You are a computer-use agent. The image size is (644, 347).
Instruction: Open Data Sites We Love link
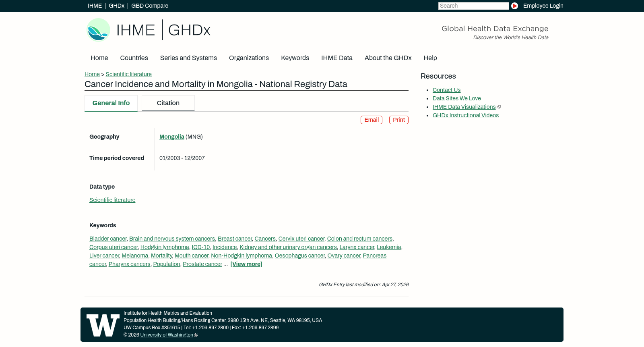pyautogui.click(x=456, y=98)
